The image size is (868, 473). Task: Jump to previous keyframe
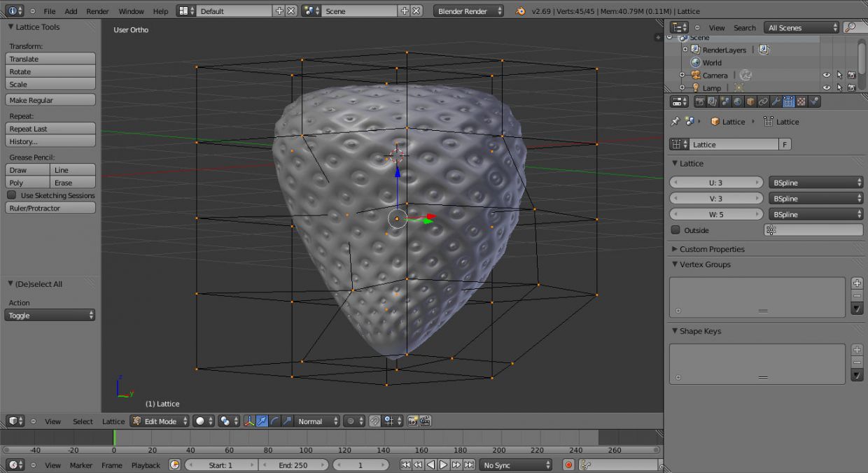pyautogui.click(x=418, y=465)
